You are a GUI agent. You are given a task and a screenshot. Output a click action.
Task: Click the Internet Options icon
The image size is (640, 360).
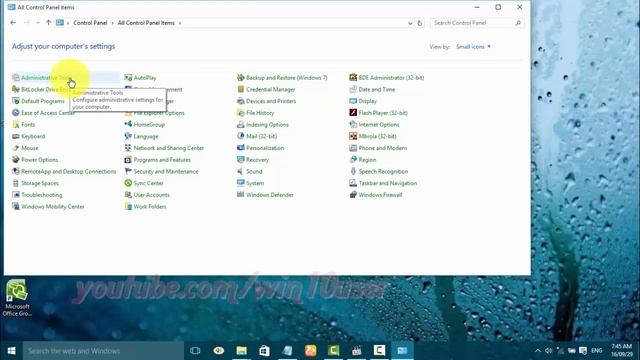pyautogui.click(x=353, y=124)
